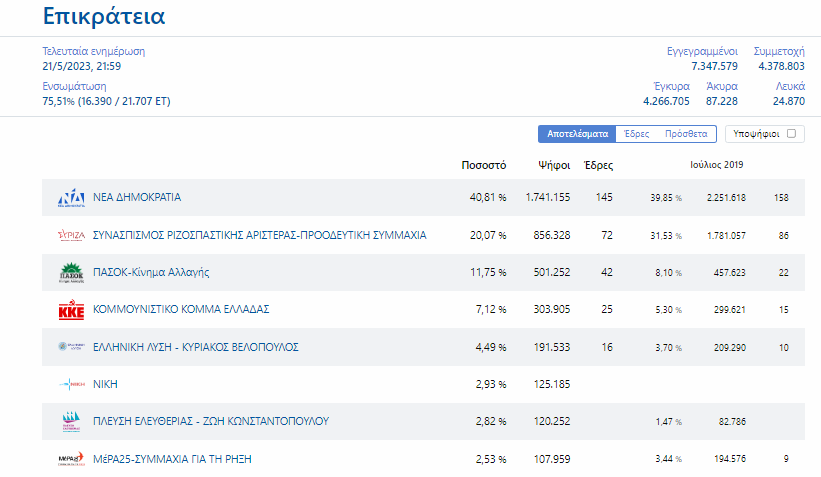Open the ΝΕΑ ΔΗΜΟΚΡΑΤΙΑ party name link
The image size is (821, 477).
click(x=137, y=197)
